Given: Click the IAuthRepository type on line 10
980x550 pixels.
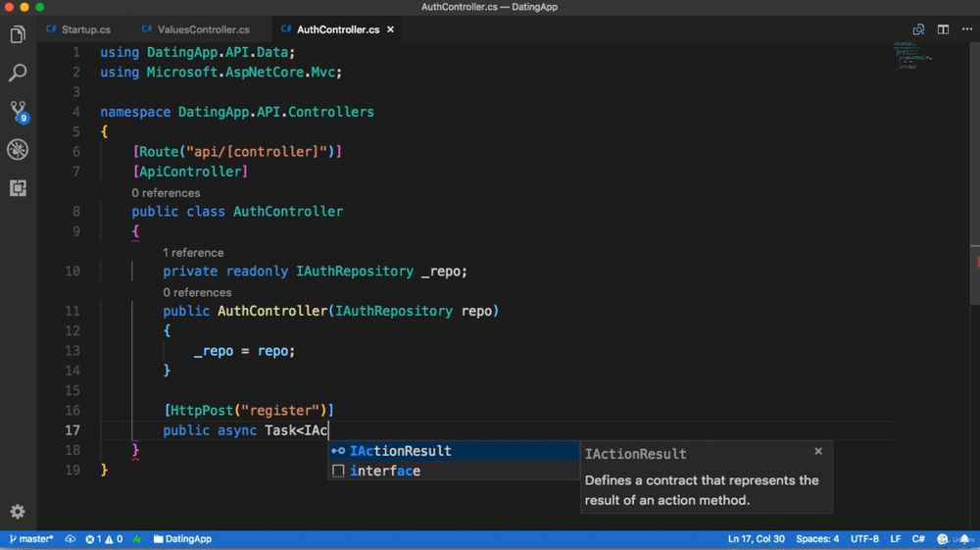Looking at the screenshot, I should click(355, 272).
